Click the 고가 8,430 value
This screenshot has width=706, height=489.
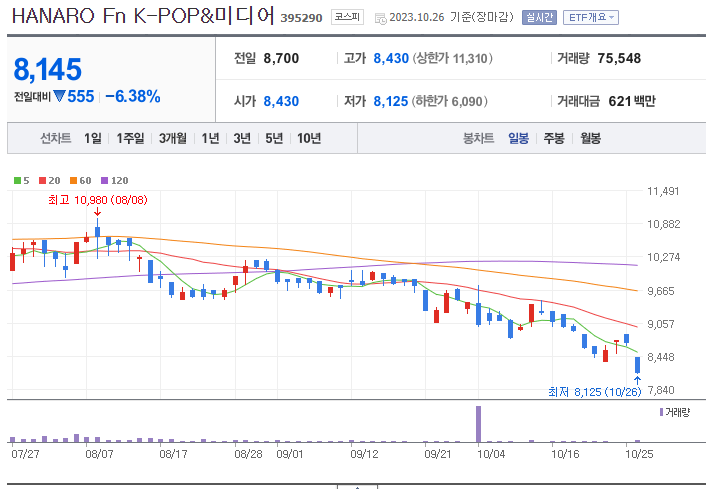[x=391, y=59]
